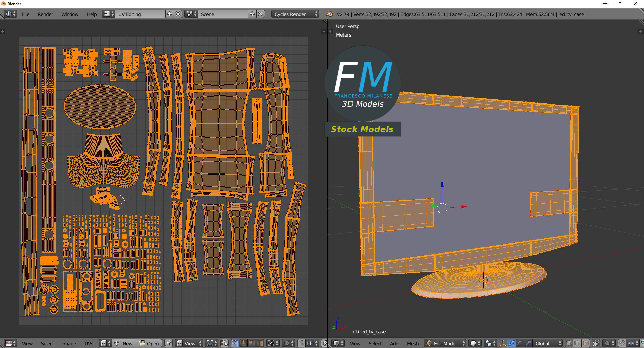Image resolution: width=644 pixels, height=348 pixels.
Task: Open the Edit Mode dropdown
Action: [x=445, y=343]
